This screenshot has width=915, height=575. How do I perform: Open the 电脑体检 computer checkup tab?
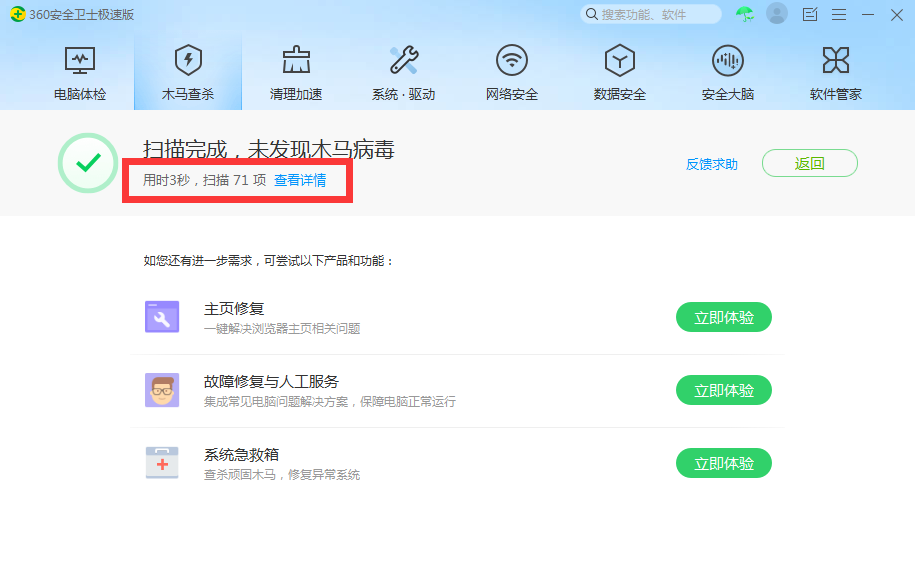point(80,74)
